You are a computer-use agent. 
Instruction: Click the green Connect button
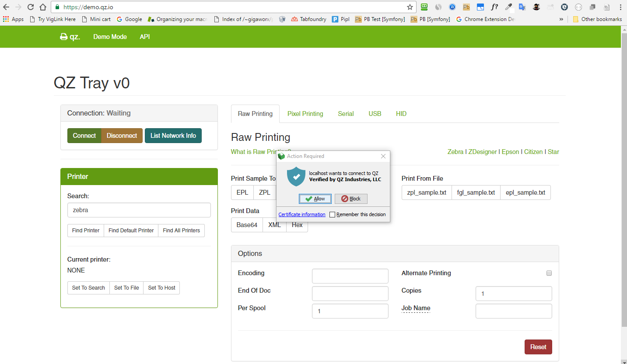84,136
